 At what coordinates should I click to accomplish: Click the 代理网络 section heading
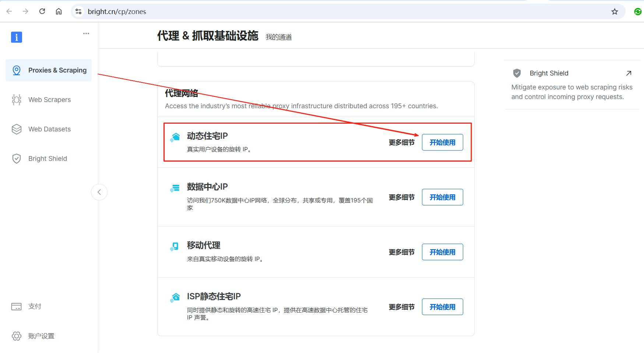(182, 93)
